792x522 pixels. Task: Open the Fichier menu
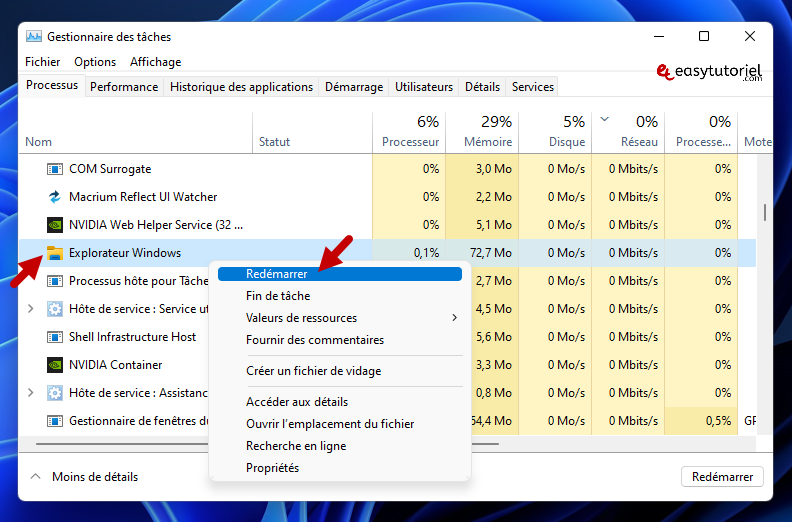click(42, 62)
